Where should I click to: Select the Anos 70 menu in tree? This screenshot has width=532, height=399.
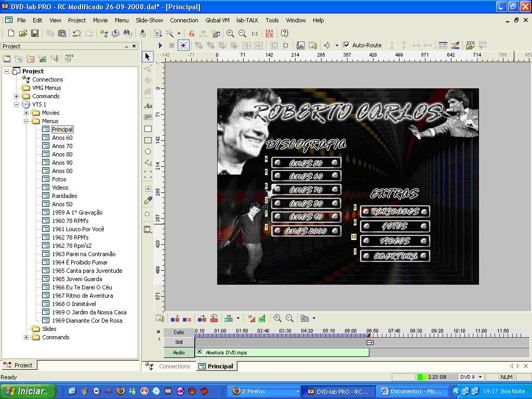click(62, 146)
